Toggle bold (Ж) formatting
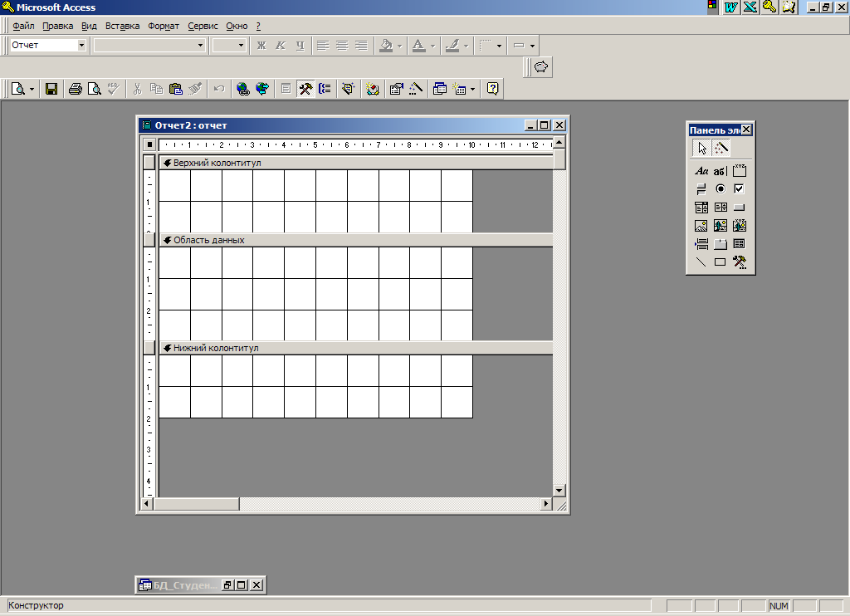The width and height of the screenshot is (850, 616). [x=261, y=46]
